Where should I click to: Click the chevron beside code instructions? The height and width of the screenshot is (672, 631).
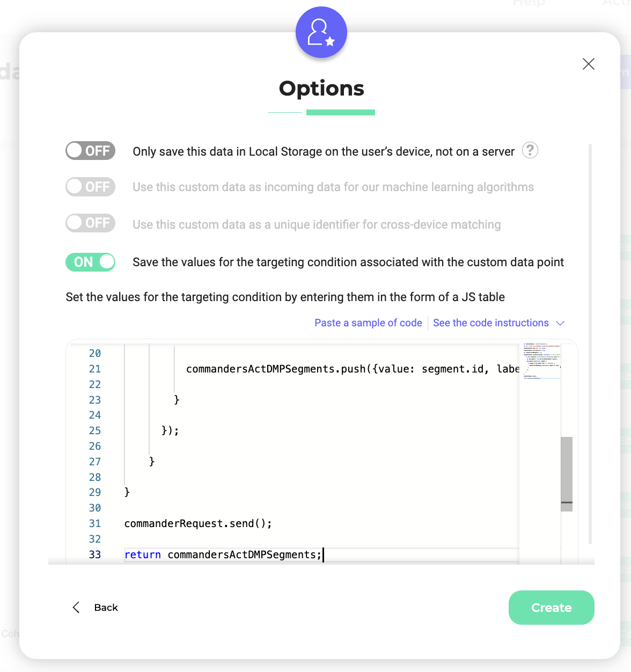pos(560,323)
